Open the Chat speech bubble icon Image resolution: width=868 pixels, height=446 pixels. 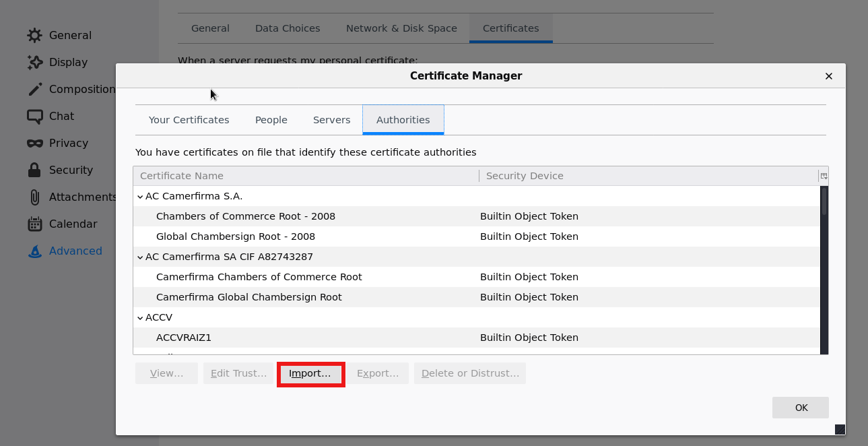tap(34, 116)
